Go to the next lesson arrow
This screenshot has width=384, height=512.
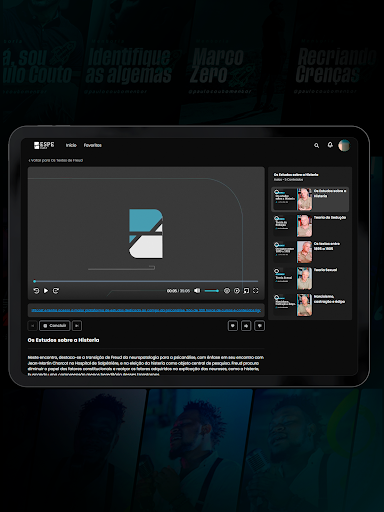point(77,326)
